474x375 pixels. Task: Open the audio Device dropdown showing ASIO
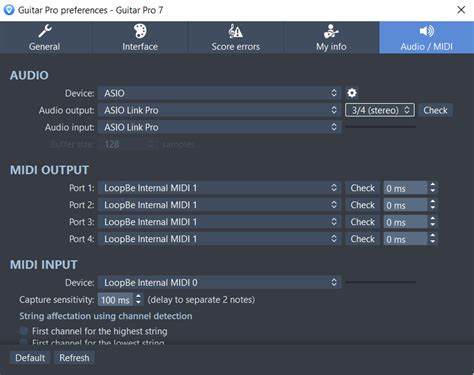pos(220,93)
